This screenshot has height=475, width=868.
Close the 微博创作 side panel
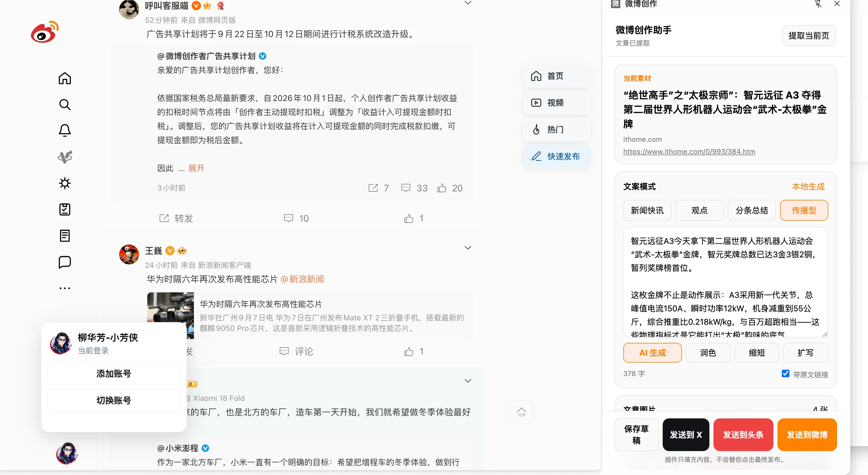coord(837,4)
